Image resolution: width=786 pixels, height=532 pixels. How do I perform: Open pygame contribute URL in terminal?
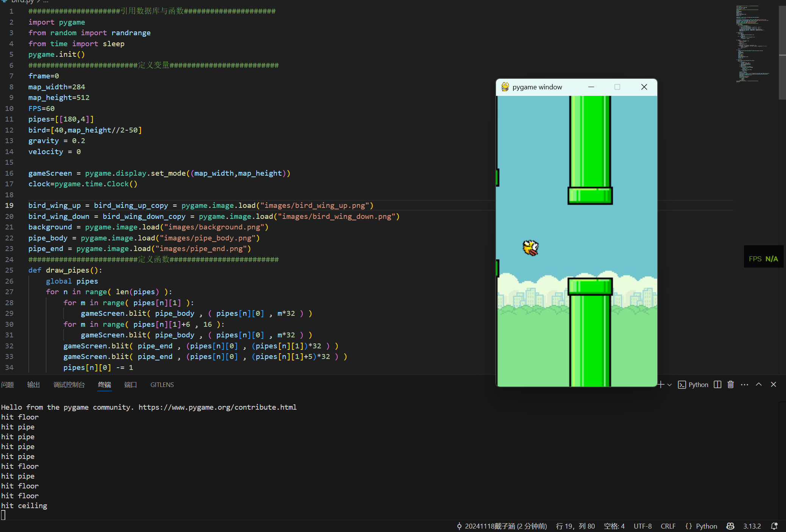coord(217,407)
